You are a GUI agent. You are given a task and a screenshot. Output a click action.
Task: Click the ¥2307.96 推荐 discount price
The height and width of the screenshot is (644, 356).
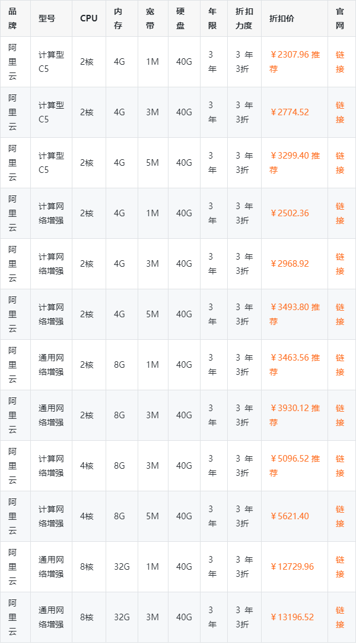pos(294,62)
